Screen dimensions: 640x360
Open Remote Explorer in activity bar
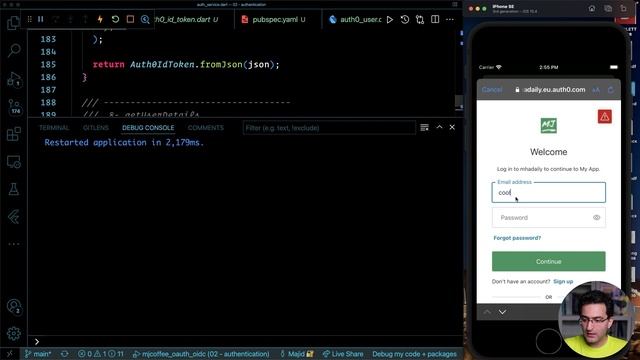click(14, 162)
